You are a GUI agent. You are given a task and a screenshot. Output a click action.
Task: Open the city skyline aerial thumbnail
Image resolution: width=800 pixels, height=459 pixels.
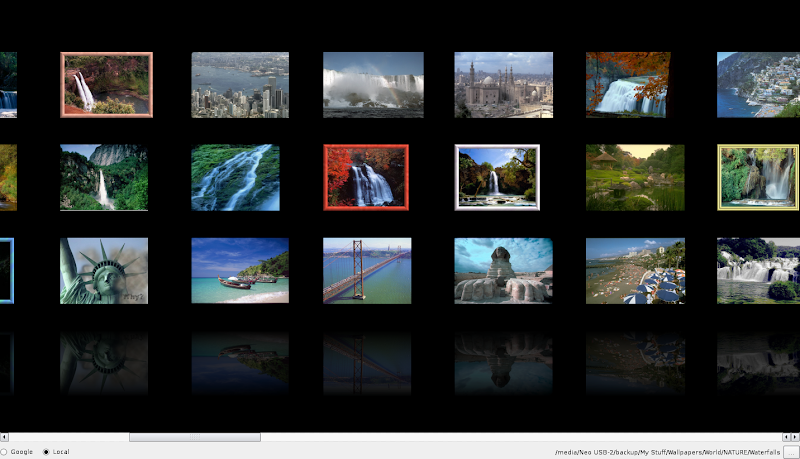click(240, 85)
